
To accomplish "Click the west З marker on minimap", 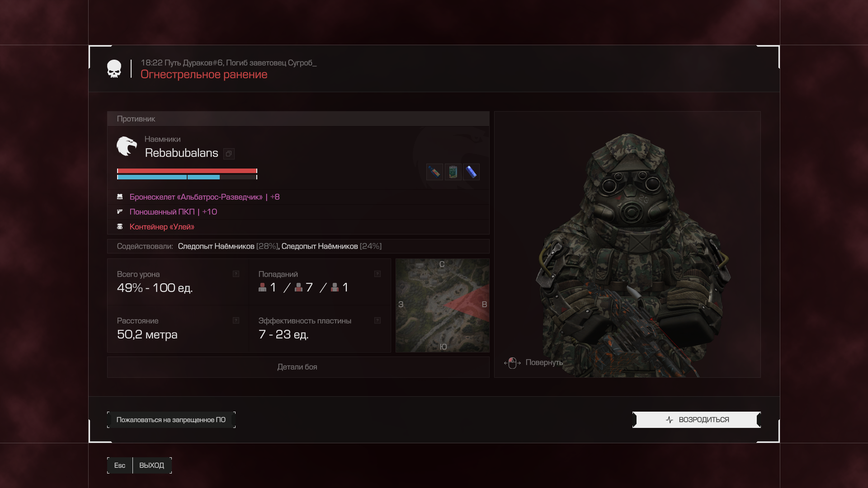I will pyautogui.click(x=401, y=305).
